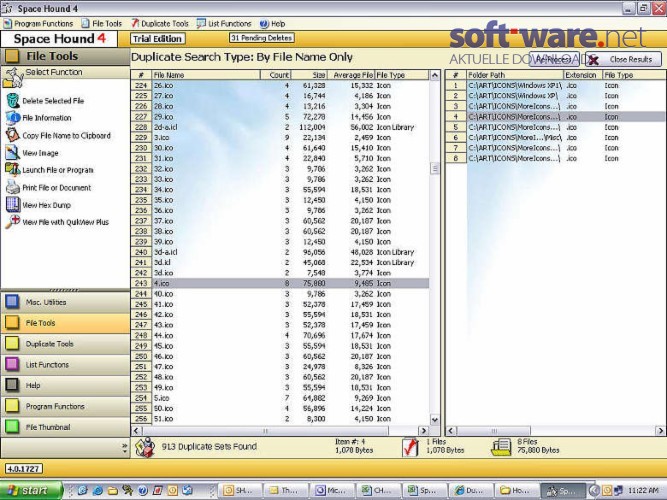The image size is (667, 500).
Task: Click View File with QuikView Plus icon
Action: (13, 222)
